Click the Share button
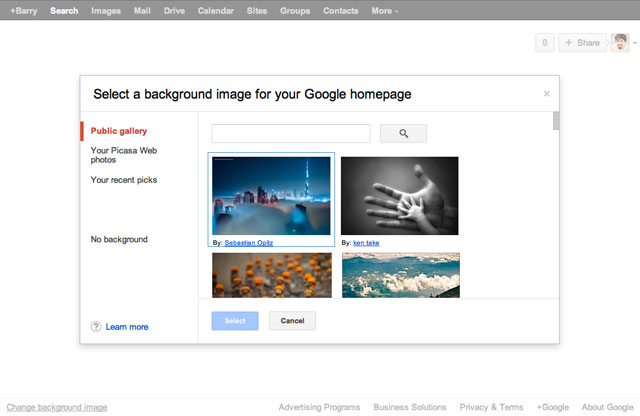640x416 pixels. (x=582, y=42)
